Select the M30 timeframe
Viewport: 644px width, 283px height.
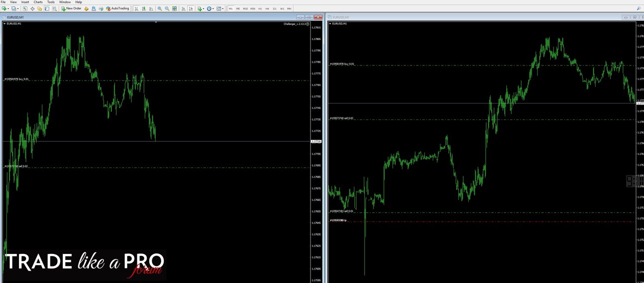coord(253,8)
